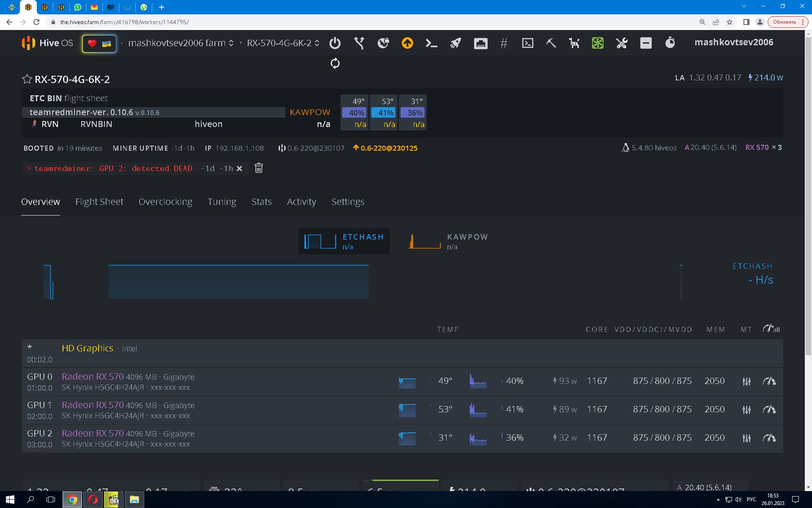Screen dimensions: 812x508
Task: Click the 'all' gauge toggle in table header
Action: tap(770, 329)
